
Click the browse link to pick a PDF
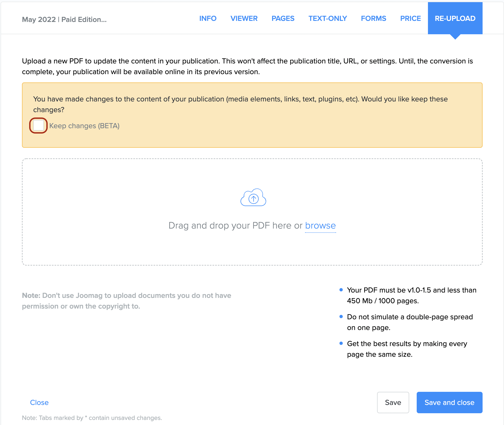click(320, 226)
